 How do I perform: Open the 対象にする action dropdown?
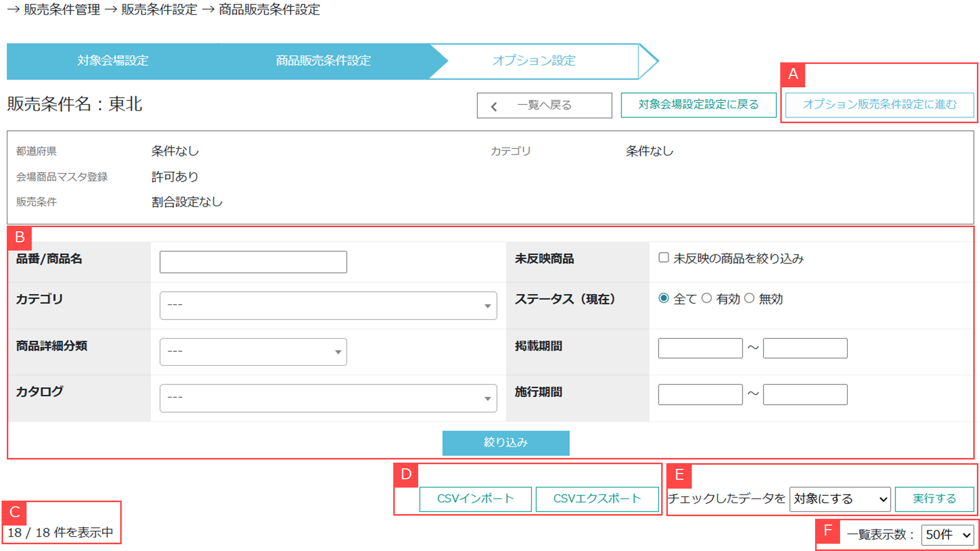point(840,499)
